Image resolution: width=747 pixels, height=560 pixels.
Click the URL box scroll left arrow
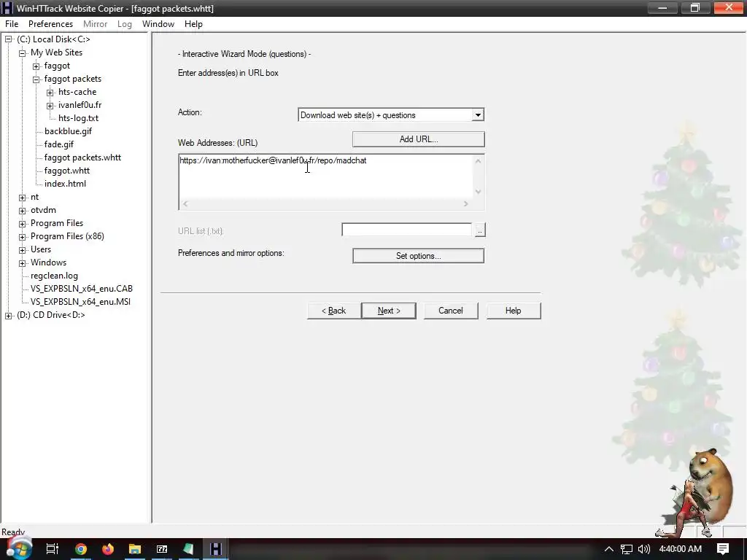click(185, 204)
